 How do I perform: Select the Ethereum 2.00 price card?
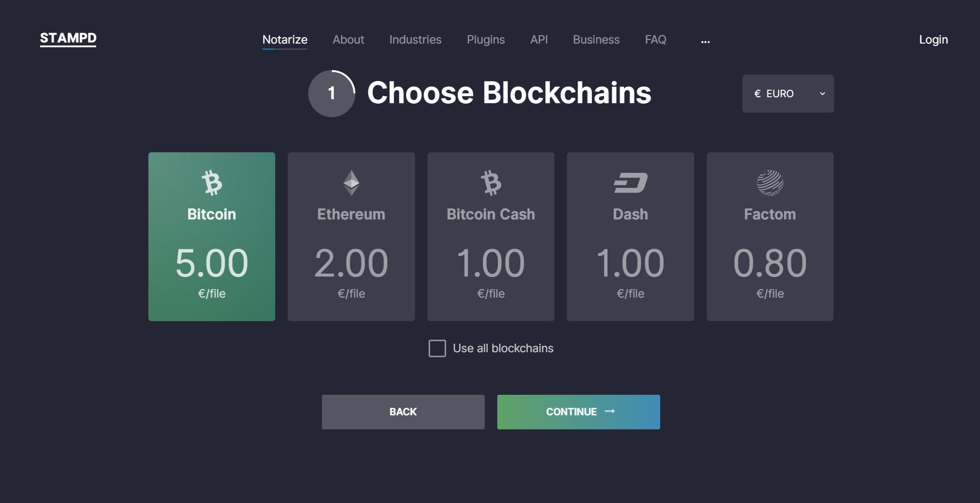(351, 236)
